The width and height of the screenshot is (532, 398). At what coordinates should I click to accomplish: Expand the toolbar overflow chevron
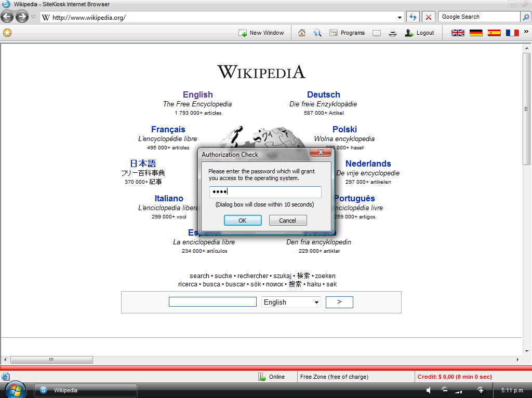pos(526,32)
